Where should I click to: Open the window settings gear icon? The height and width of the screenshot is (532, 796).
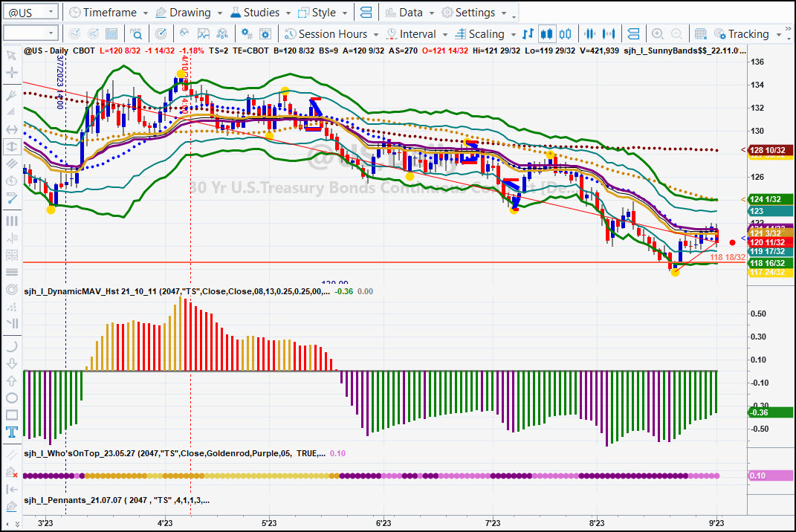(265, 34)
